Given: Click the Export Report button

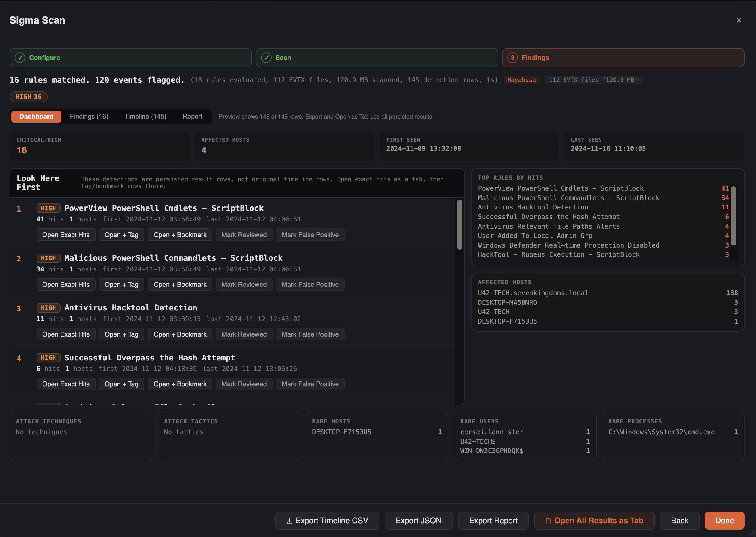Looking at the screenshot, I should [493, 521].
